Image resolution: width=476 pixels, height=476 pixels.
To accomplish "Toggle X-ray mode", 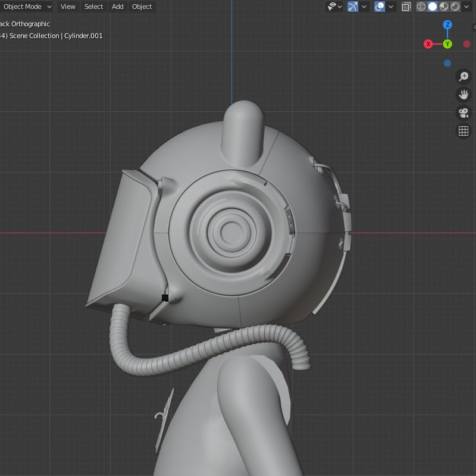I will [x=406, y=7].
